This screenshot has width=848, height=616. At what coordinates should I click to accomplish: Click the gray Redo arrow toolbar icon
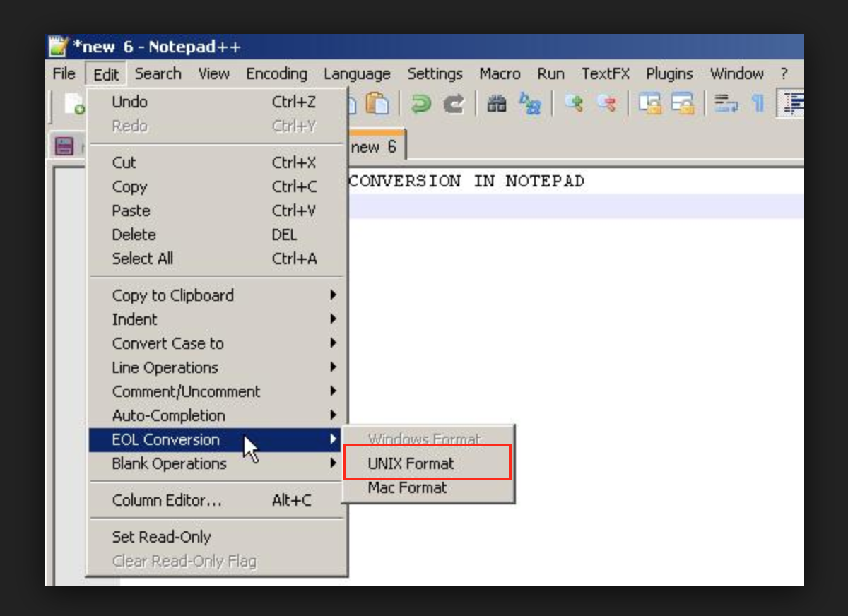tap(454, 105)
